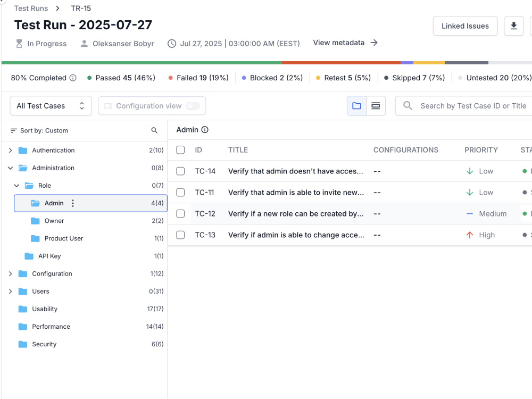This screenshot has height=399, width=532.
Task: Expand the Configuration folder chevron
Action: [x=11, y=274]
